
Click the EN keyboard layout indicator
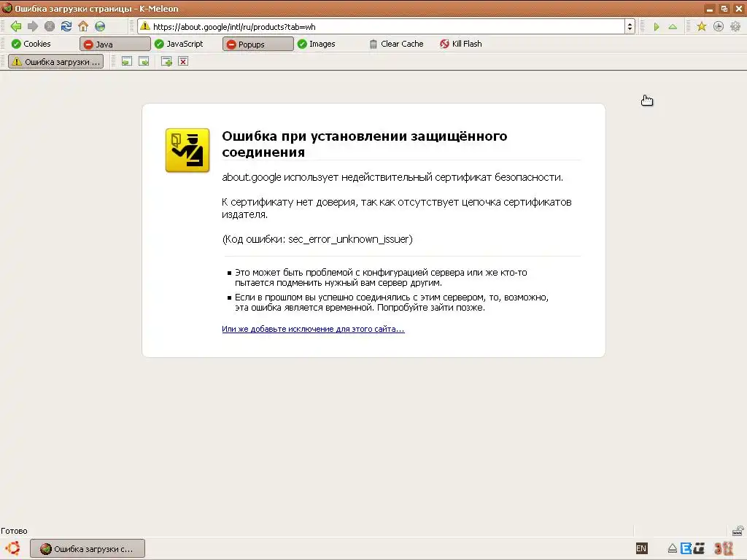pos(641,548)
